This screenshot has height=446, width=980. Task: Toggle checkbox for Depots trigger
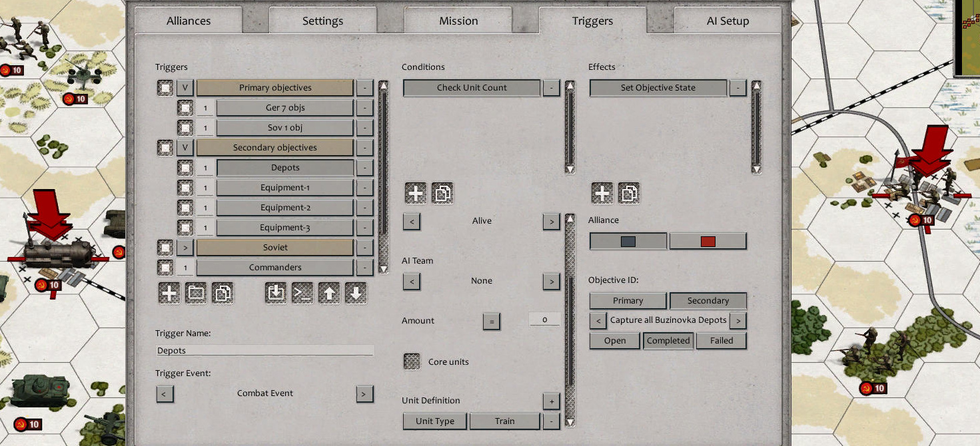pyautogui.click(x=185, y=168)
